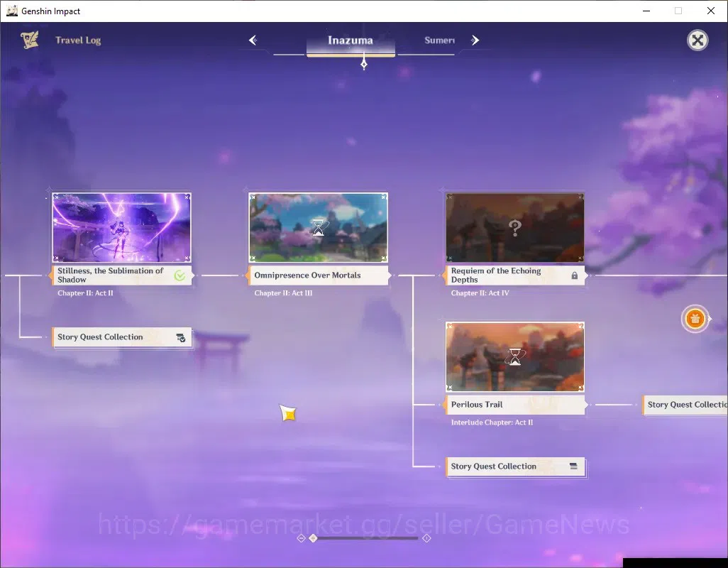Click the right end marker of timeline scrollbar
This screenshot has height=568, width=728.
(426, 537)
